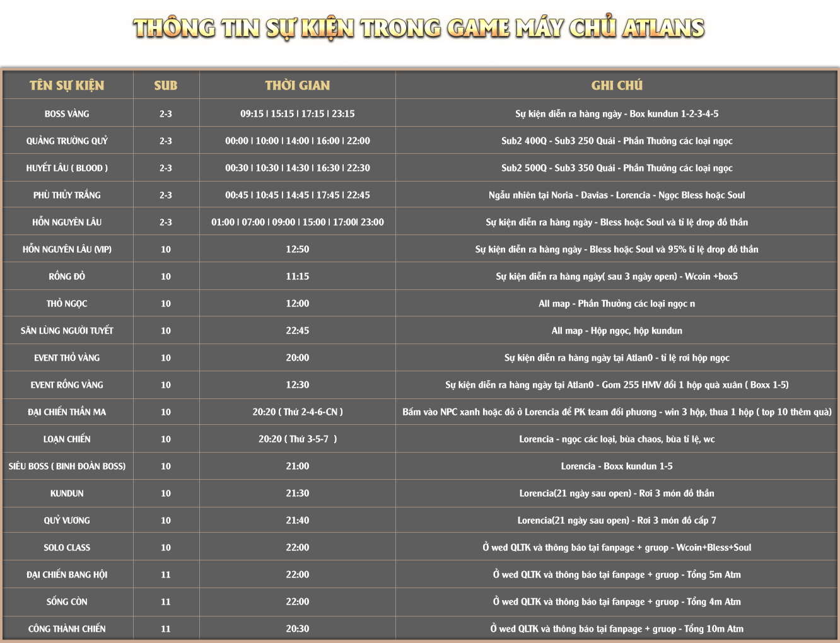Click the Lorencia - Boxx kundun 1-5 note

617,466
